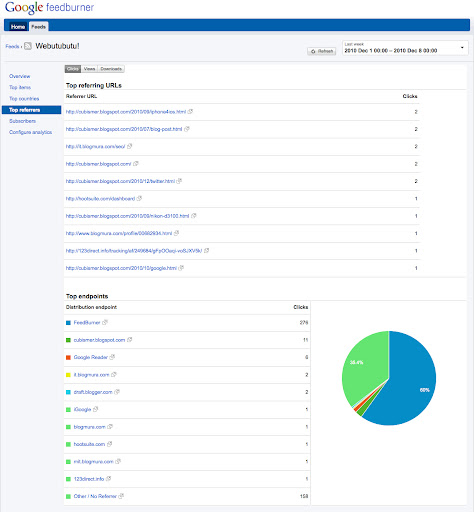Click external icon beside http://cubismer.blogspot.com/ referrer URL
This screenshot has width=474, height=512.
coord(136,164)
